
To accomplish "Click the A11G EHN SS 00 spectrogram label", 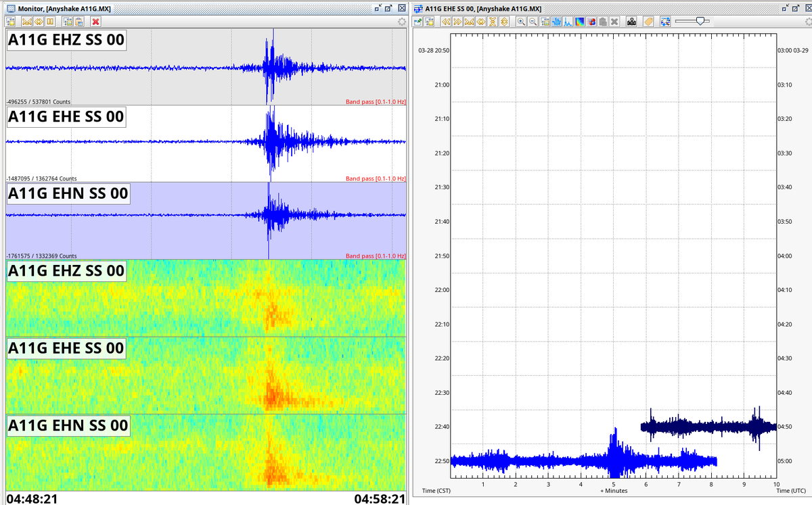I will tap(68, 425).
